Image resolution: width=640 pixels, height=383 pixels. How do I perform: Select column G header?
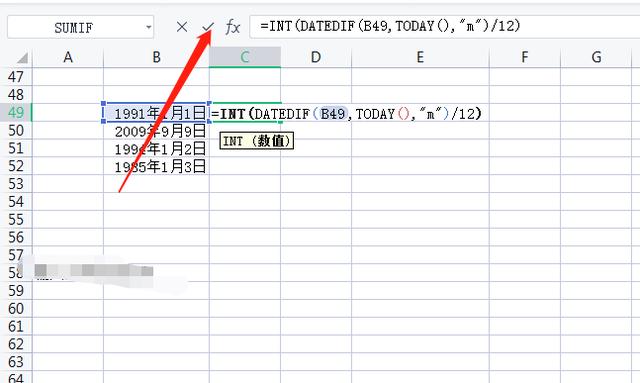pos(596,57)
